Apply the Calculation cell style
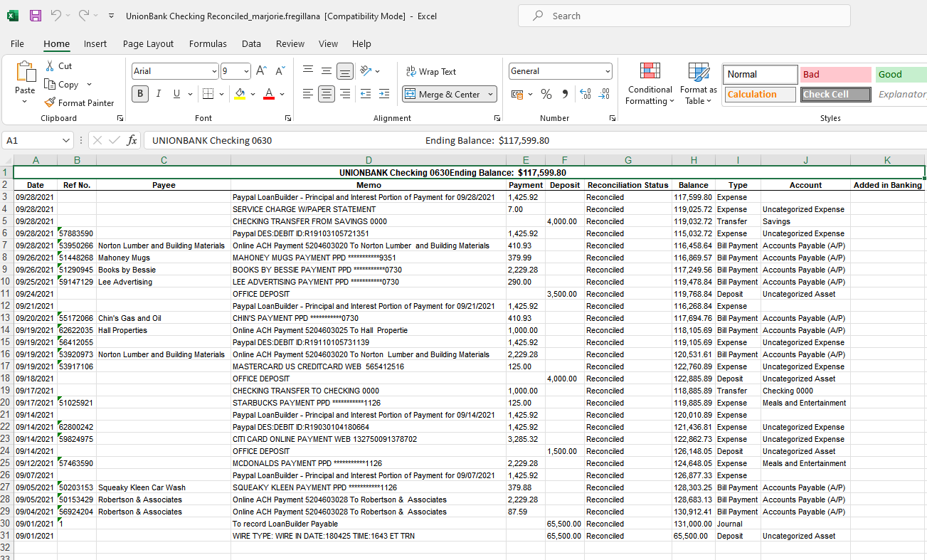 click(x=761, y=94)
